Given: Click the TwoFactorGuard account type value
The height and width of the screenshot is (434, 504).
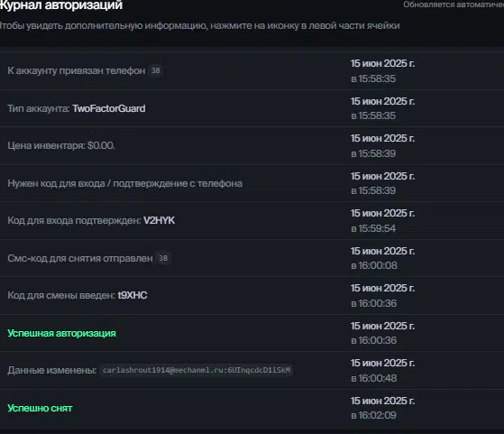Looking at the screenshot, I should 108,108.
